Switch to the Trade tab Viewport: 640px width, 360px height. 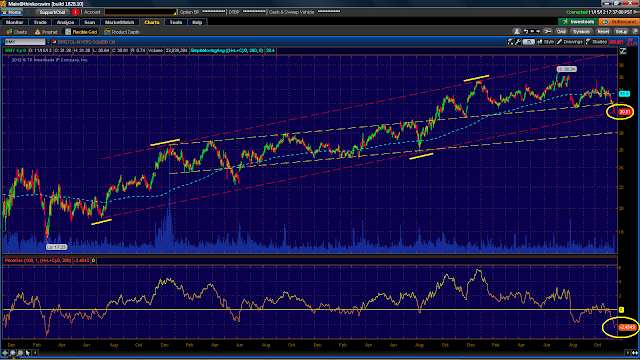[40, 22]
